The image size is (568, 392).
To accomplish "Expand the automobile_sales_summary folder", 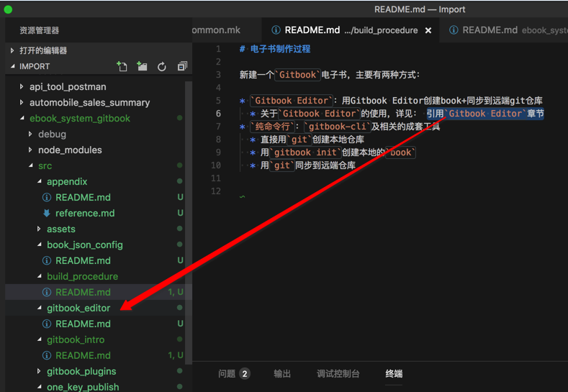I will (22, 102).
